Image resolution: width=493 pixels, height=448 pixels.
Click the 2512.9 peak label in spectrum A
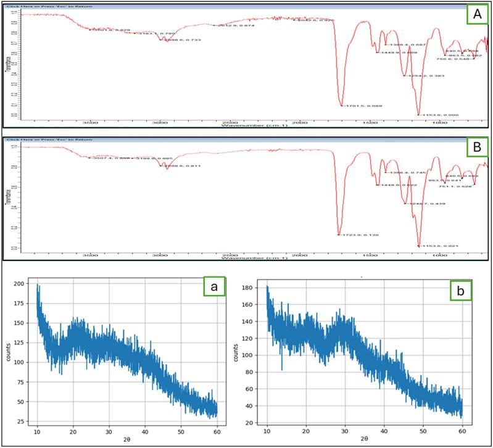tap(234, 25)
